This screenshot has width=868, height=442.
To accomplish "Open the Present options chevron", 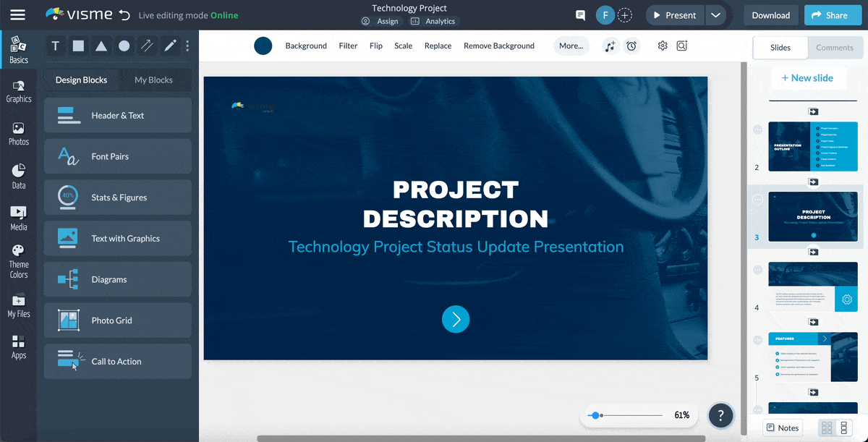I will point(715,14).
